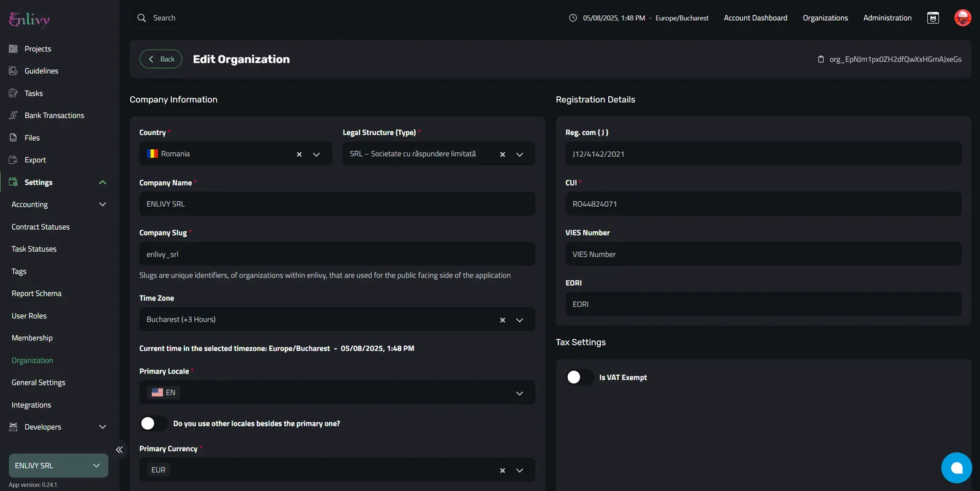Clear the Time Zone selection

502,320
